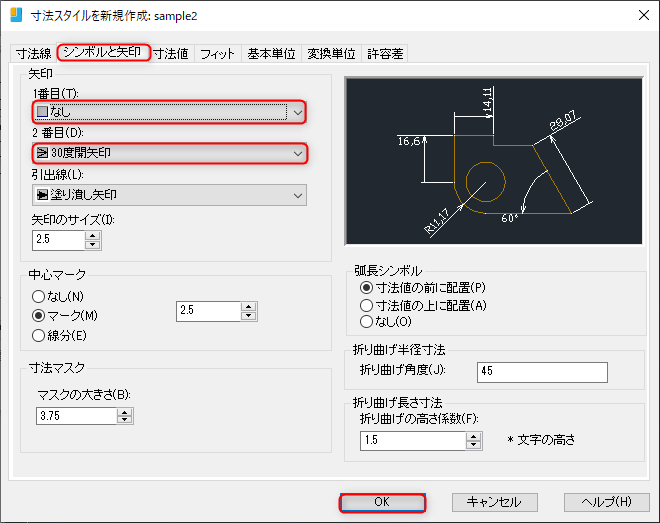This screenshot has width=660, height=523.
Task: Click the なし arrowhead icon in 1番目
Action: [x=42, y=112]
